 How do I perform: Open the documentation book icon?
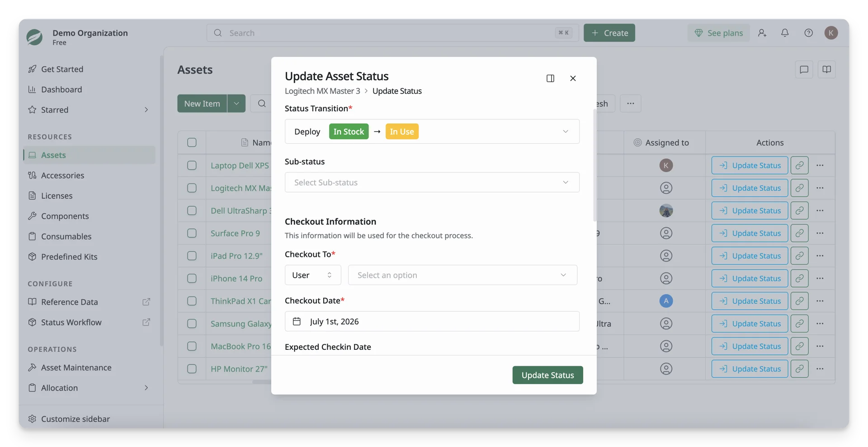click(x=826, y=70)
